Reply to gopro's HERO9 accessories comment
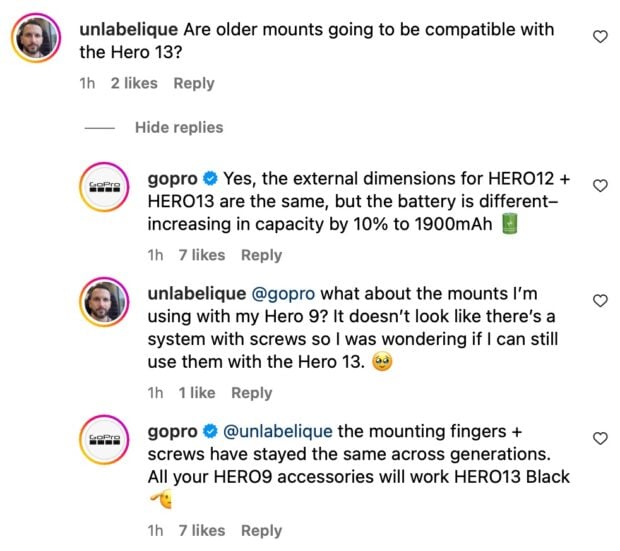620x551 pixels. tap(261, 531)
